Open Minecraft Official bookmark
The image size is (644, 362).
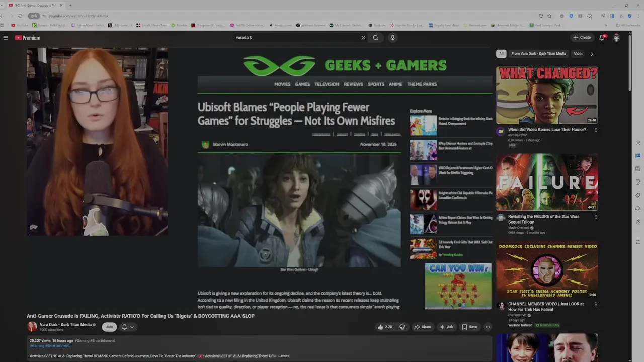(x=507, y=25)
